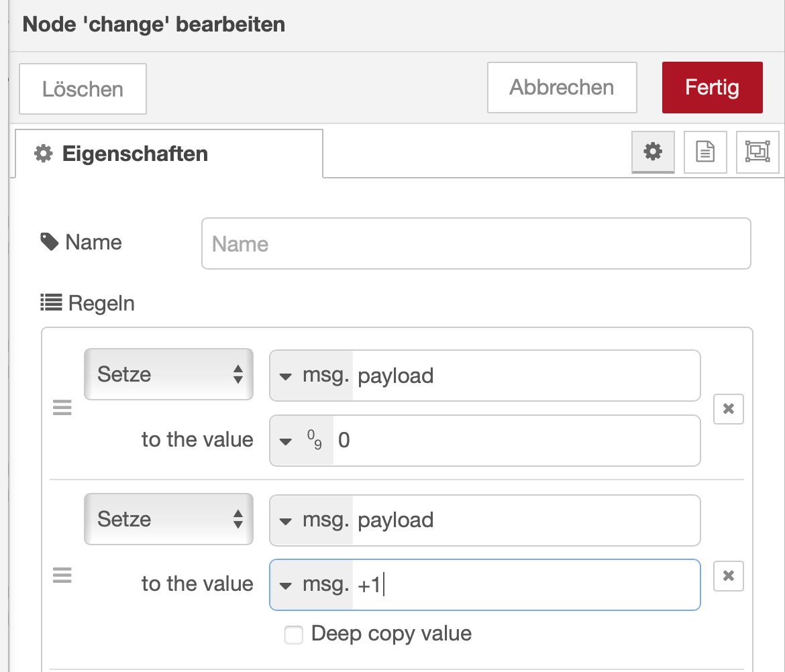Open node appearance settings icon
This screenshot has height=672, width=785.
tap(757, 152)
